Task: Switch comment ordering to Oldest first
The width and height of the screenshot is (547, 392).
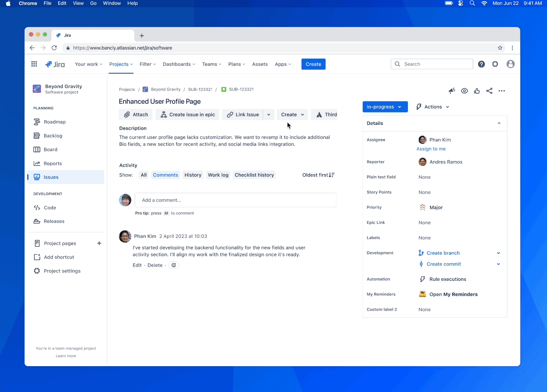Action: pyautogui.click(x=318, y=175)
